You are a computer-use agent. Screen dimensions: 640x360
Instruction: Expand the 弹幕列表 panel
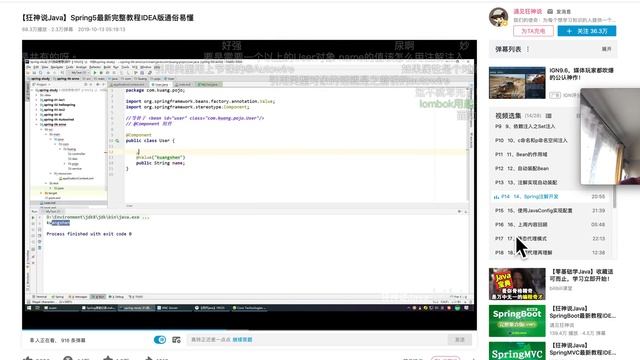coord(607,49)
